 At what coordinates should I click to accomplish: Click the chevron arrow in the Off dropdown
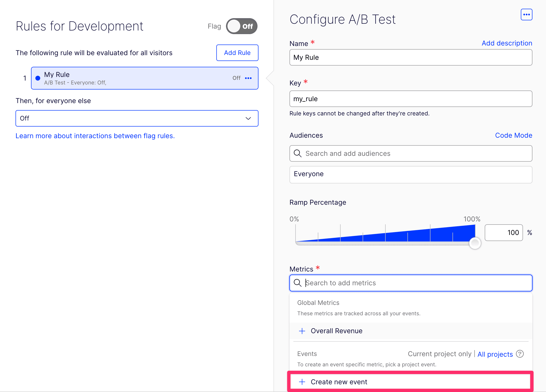(248, 118)
